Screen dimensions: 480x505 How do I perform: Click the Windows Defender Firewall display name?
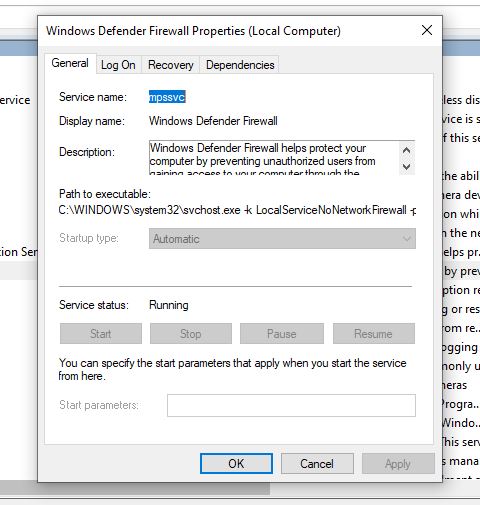click(x=213, y=121)
